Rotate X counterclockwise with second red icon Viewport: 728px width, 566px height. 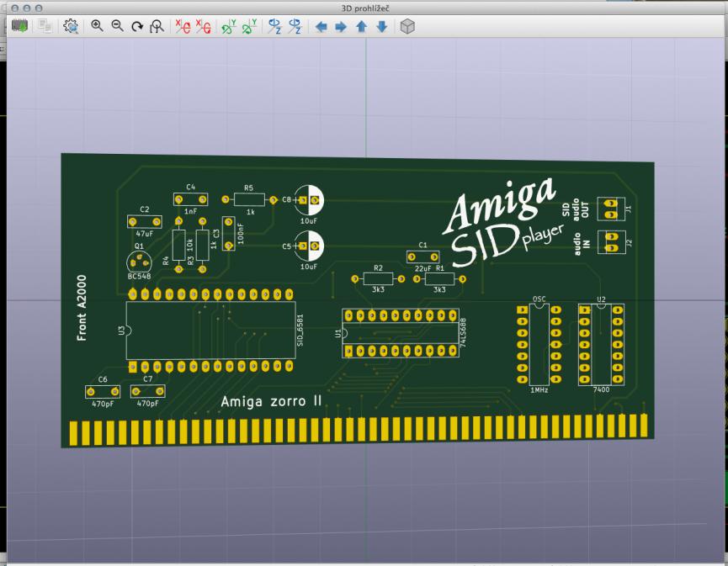tap(203, 27)
